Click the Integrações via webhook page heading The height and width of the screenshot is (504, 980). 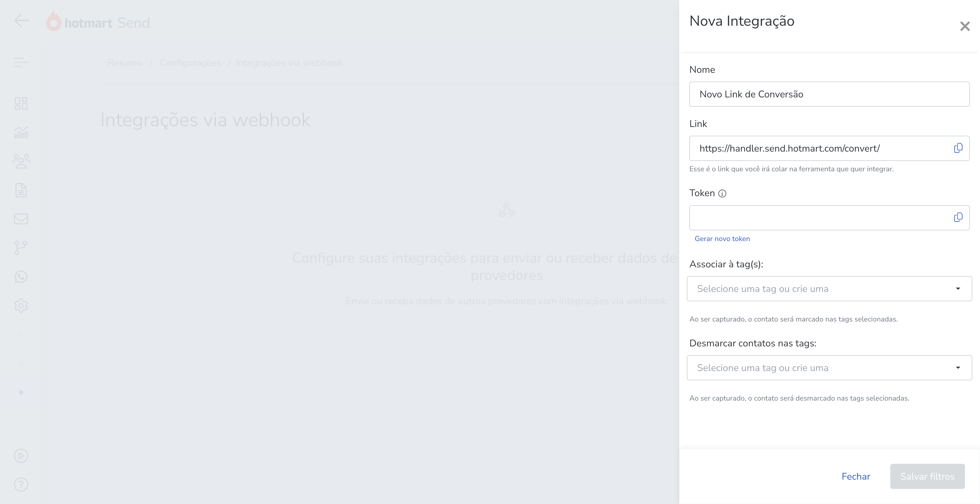[x=205, y=120]
